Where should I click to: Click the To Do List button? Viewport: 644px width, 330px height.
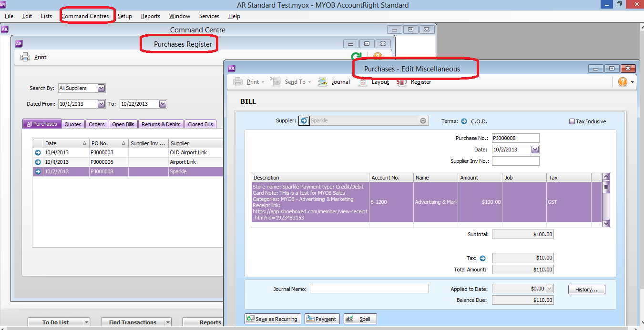coord(55,322)
